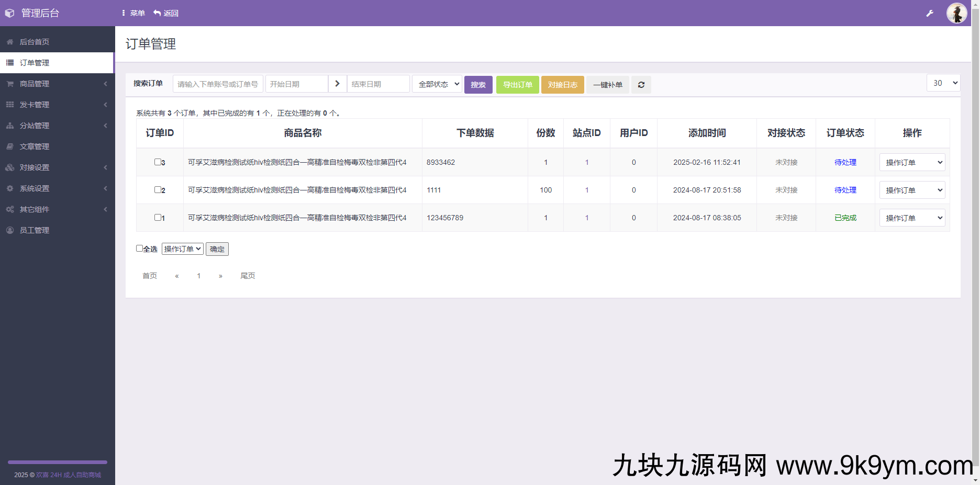Click the refresh orders icon
The image size is (980, 485).
[x=641, y=84]
